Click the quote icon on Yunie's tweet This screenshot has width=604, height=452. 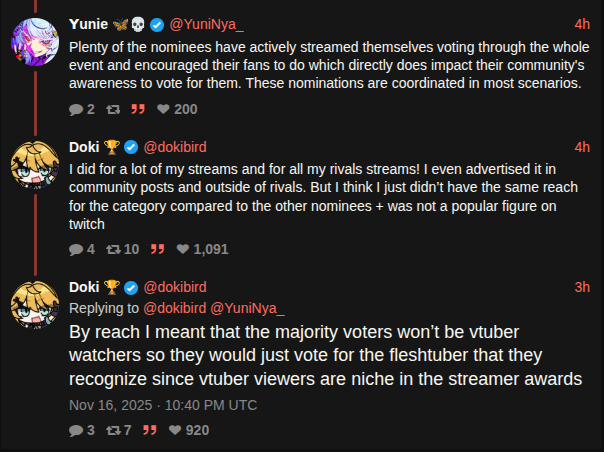click(141, 109)
